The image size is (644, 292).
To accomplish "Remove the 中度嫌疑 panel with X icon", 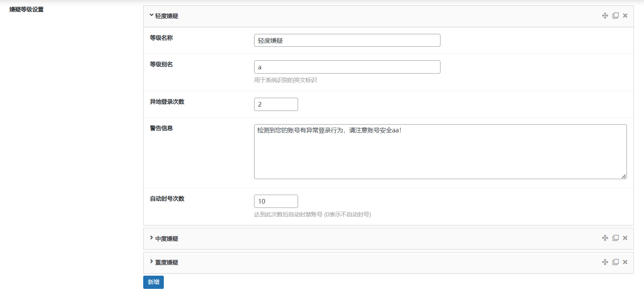I will pyautogui.click(x=625, y=238).
